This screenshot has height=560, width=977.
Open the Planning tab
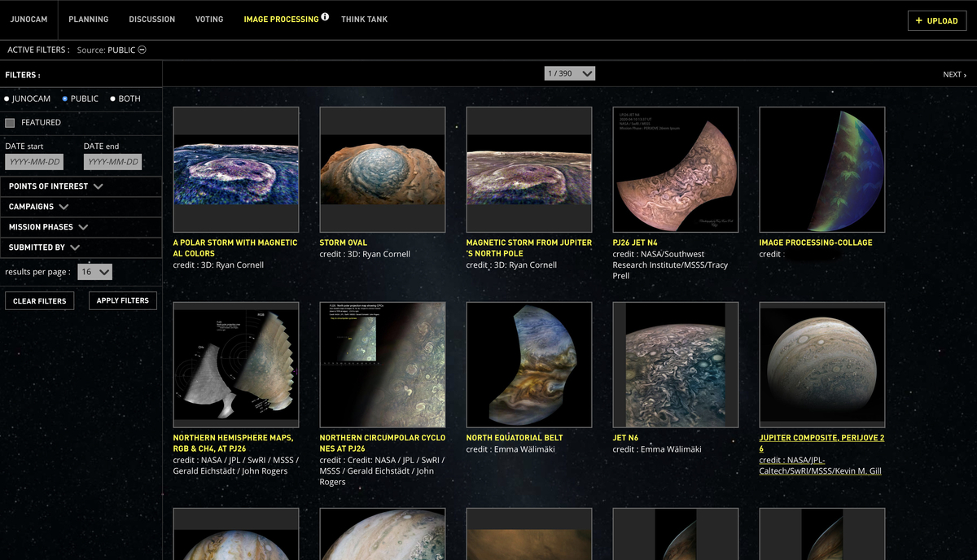pos(89,19)
